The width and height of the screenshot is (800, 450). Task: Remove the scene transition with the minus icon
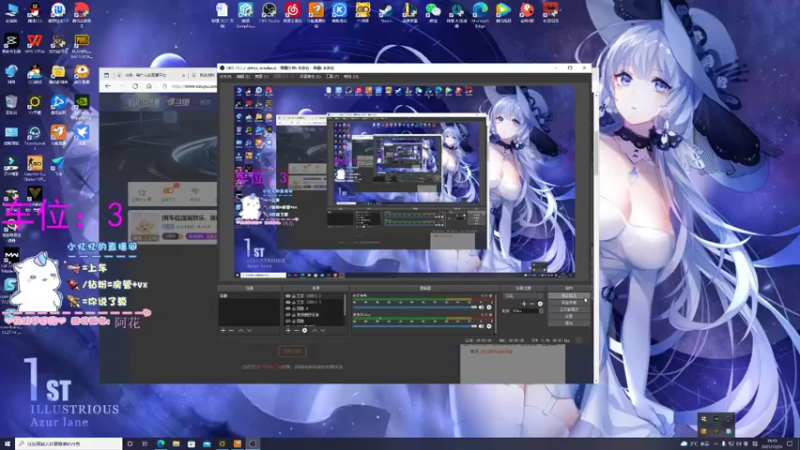tap(532, 304)
